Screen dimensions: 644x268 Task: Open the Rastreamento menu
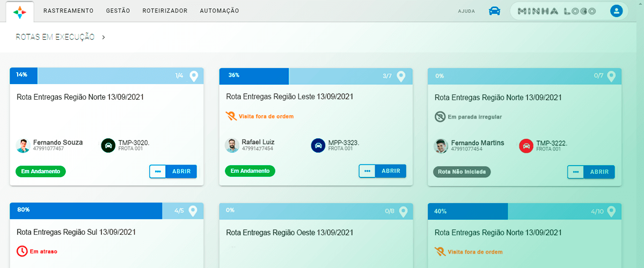coord(68,11)
